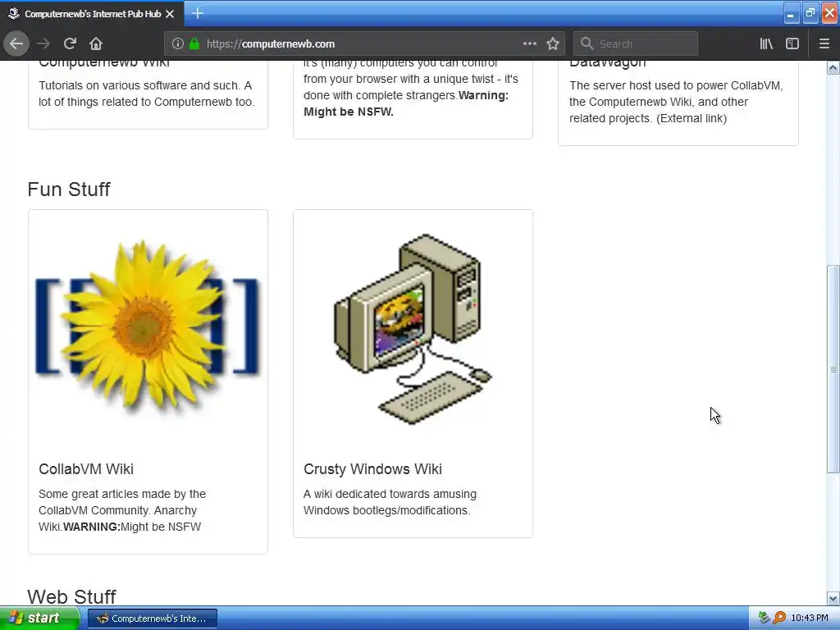
Task: Bookmark this page with the star icon
Action: click(553, 44)
